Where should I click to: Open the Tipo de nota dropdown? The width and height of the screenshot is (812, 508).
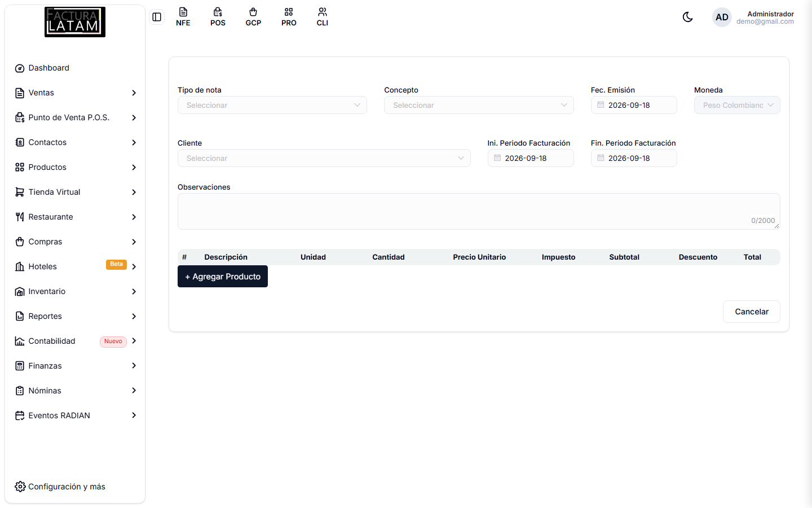click(272, 105)
